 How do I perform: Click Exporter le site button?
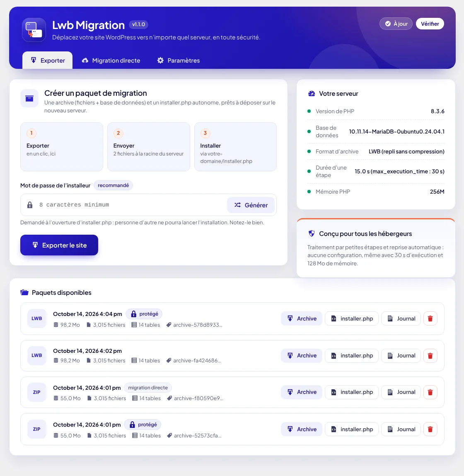pos(59,245)
